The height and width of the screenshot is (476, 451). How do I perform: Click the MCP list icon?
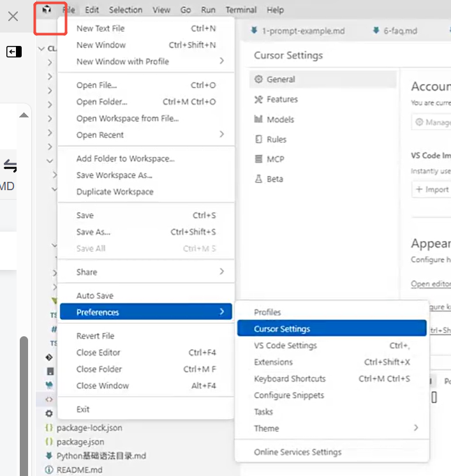coord(258,159)
